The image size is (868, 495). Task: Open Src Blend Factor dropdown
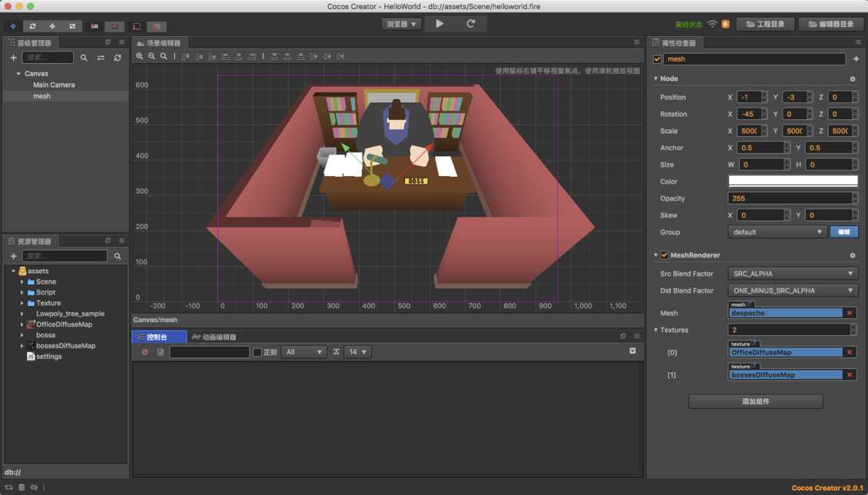[793, 274]
